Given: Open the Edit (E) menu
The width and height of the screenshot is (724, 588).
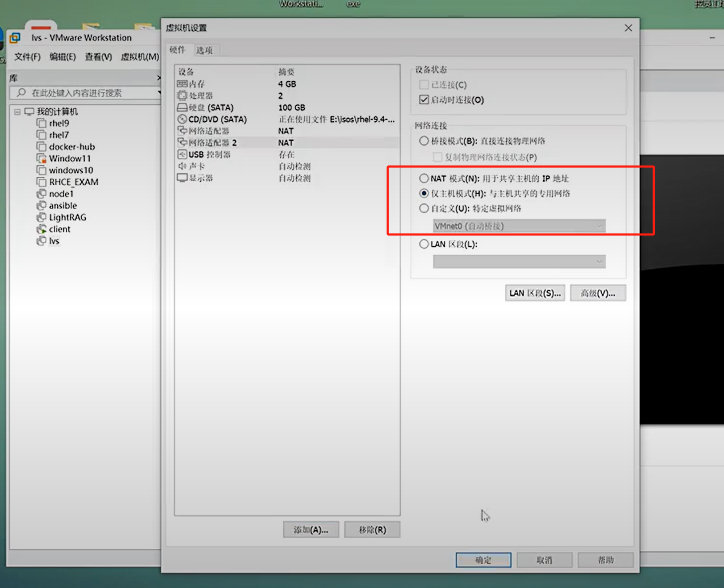Looking at the screenshot, I should pos(63,57).
